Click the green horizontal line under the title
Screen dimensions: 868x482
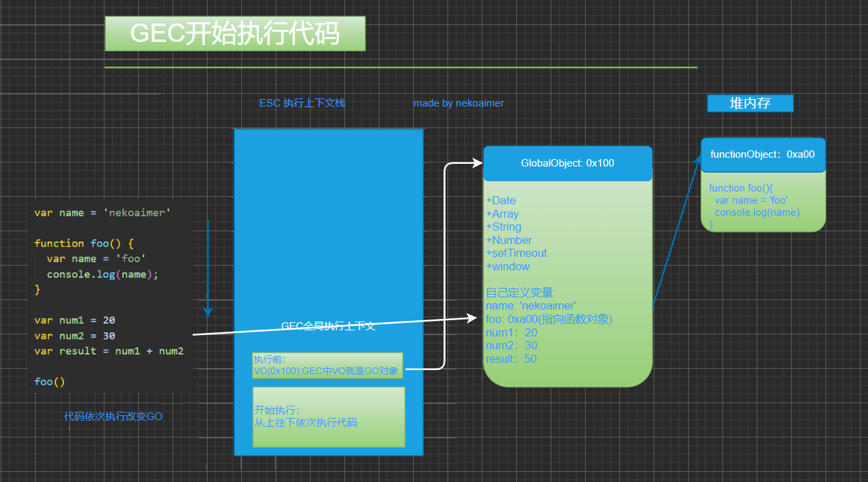tap(400, 67)
